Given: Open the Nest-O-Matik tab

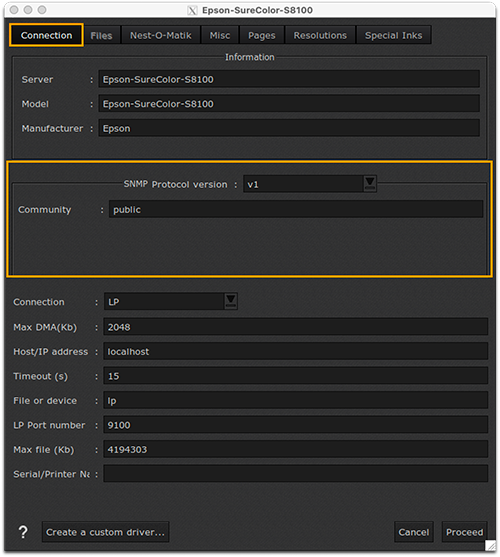Looking at the screenshot, I should coord(161,35).
